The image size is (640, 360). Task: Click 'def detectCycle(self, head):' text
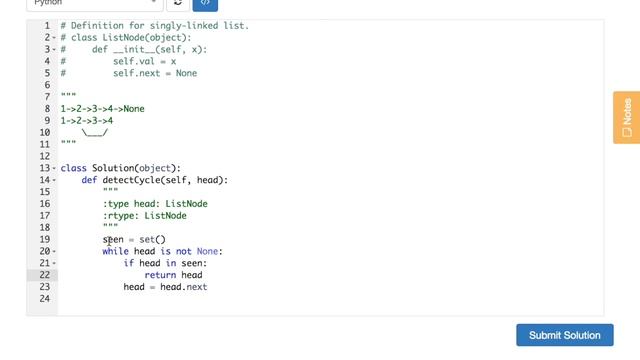tap(155, 180)
